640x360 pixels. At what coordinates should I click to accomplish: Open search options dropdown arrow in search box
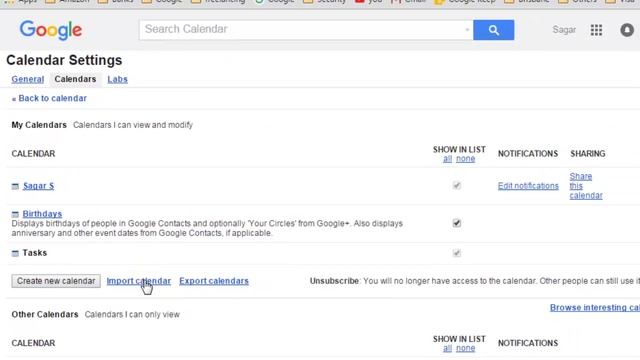467,29
